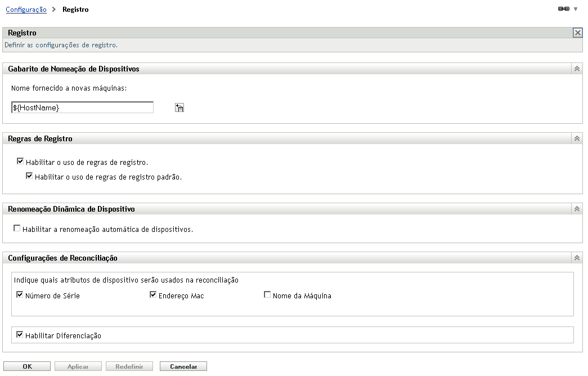Uncheck 'Habilitar o uso de regras de registro padrão'
Viewport: 588px width, 376px height.
[x=29, y=176]
